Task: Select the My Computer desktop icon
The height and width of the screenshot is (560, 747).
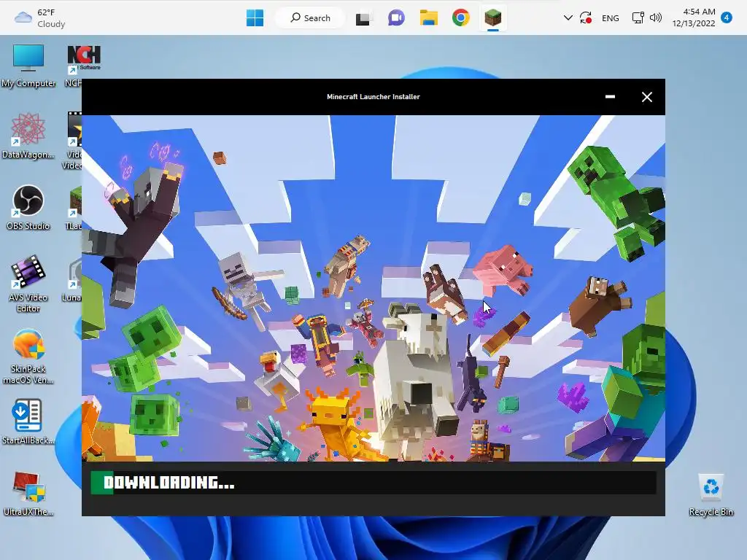Action: (x=28, y=66)
